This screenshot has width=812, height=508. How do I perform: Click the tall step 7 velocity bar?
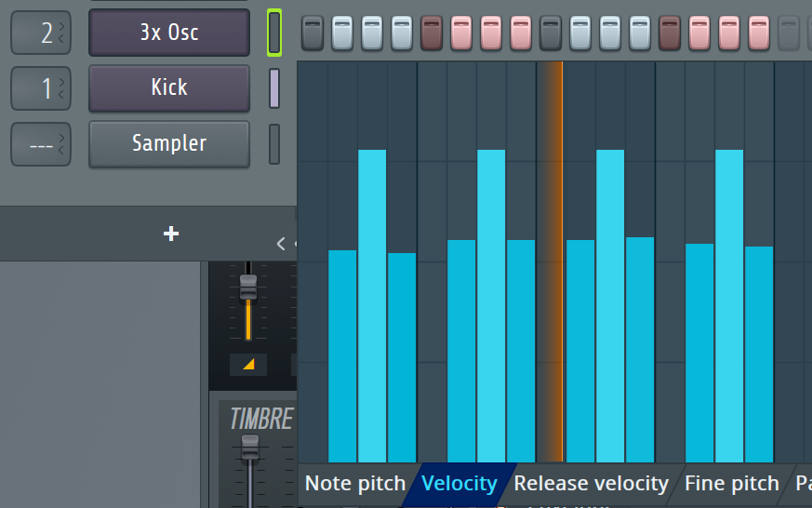(x=491, y=305)
